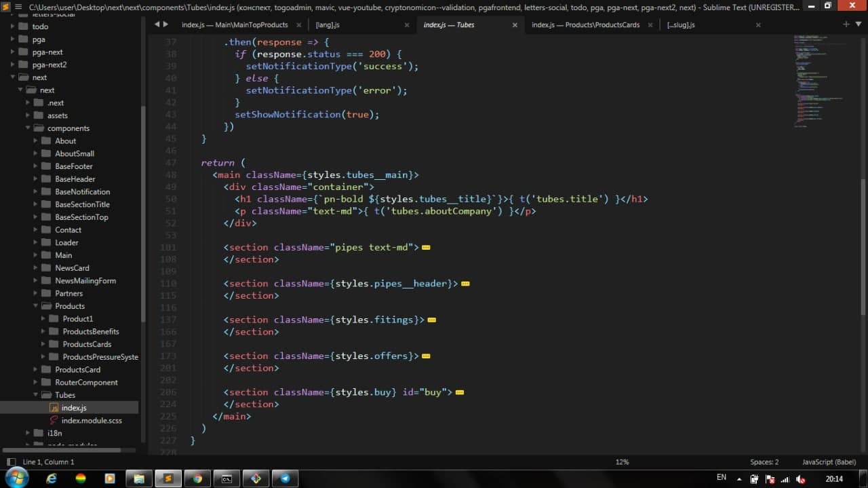868x488 pixels.
Task: Switch to index.js — Products\ProductsCards tab
Action: pos(585,25)
